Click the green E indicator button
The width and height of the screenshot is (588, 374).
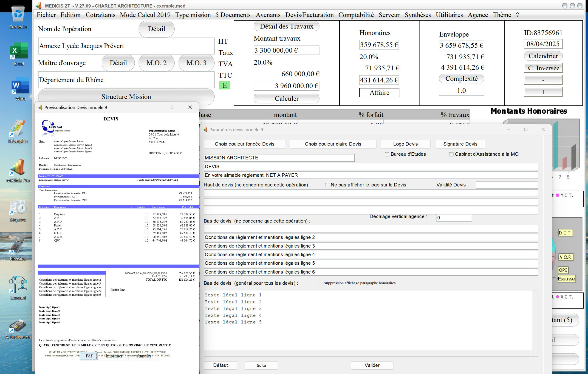tap(224, 85)
